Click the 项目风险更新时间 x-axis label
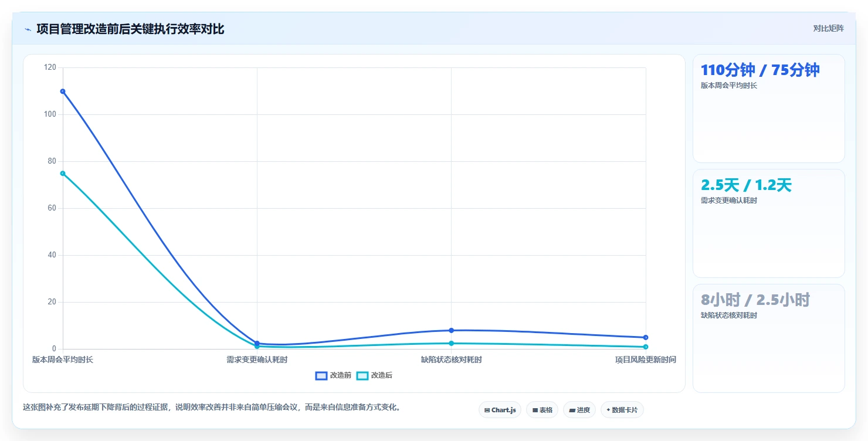This screenshot has width=868, height=441. (x=645, y=359)
